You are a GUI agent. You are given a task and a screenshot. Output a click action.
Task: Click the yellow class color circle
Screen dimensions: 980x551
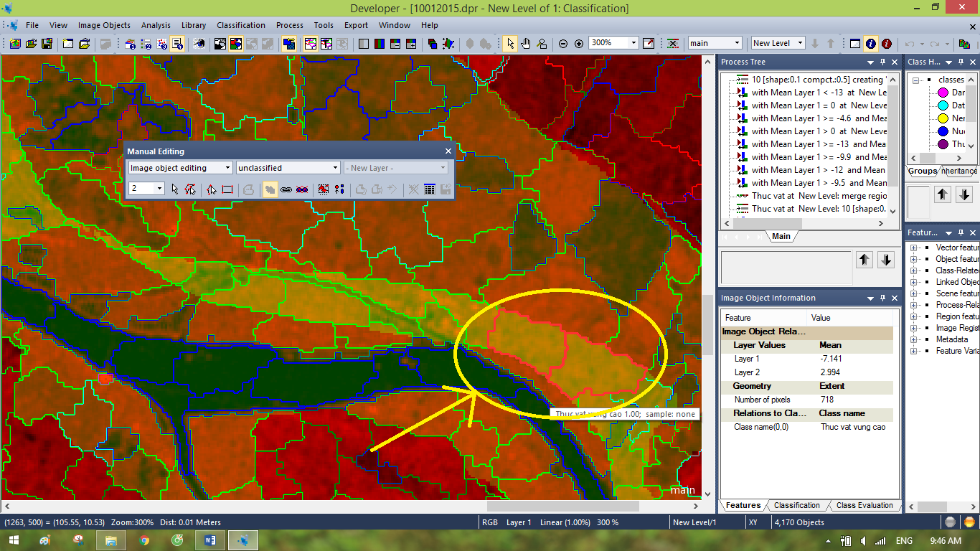[943, 118]
